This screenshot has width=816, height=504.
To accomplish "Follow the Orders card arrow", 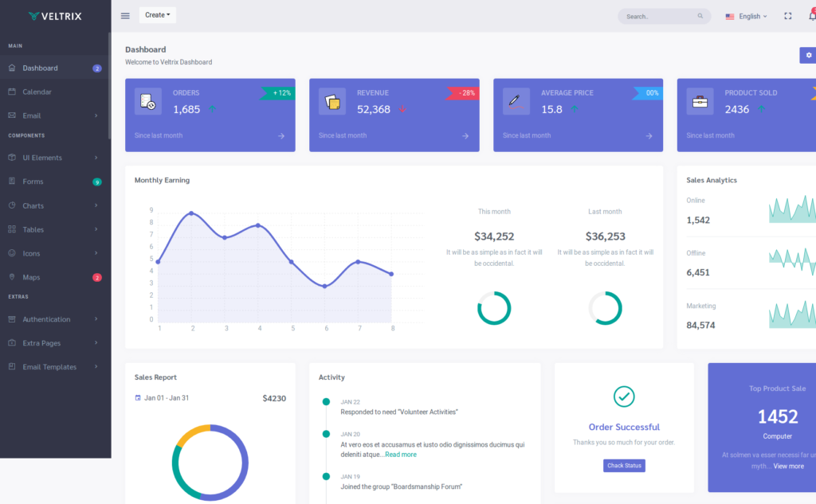I will click(281, 135).
